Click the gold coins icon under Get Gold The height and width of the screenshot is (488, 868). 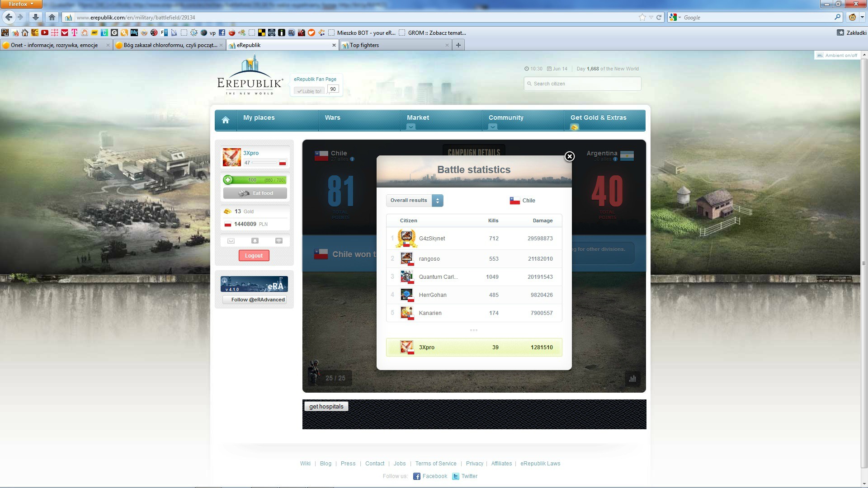tap(574, 127)
